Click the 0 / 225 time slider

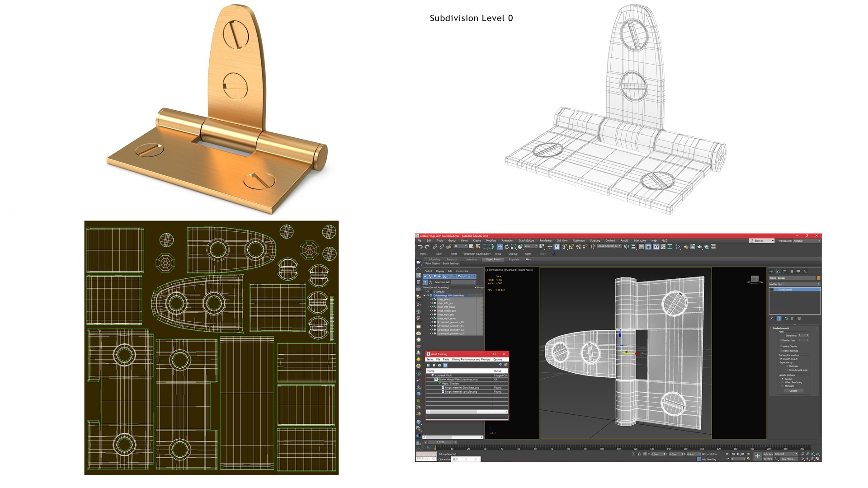click(441, 442)
